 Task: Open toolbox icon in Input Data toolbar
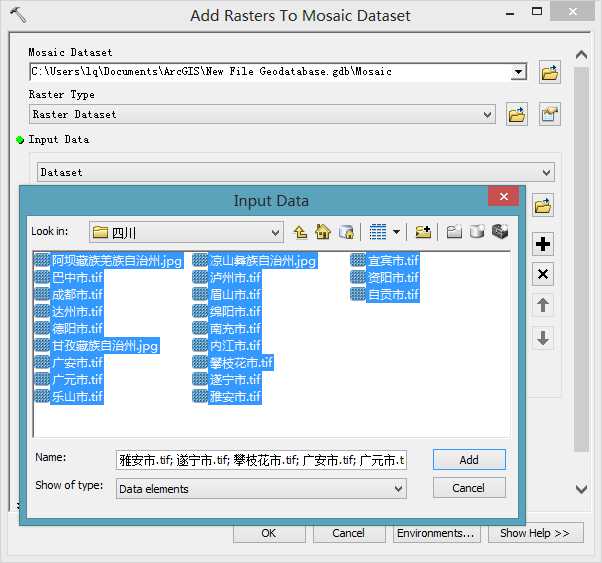coord(500,232)
